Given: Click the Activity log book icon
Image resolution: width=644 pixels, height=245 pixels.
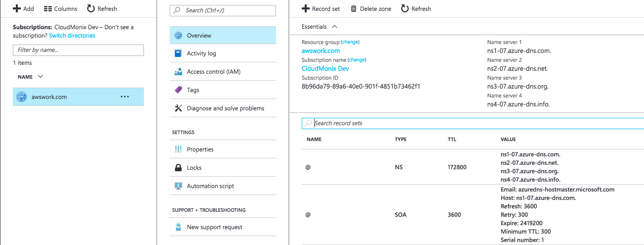Looking at the screenshot, I should coord(178,53).
